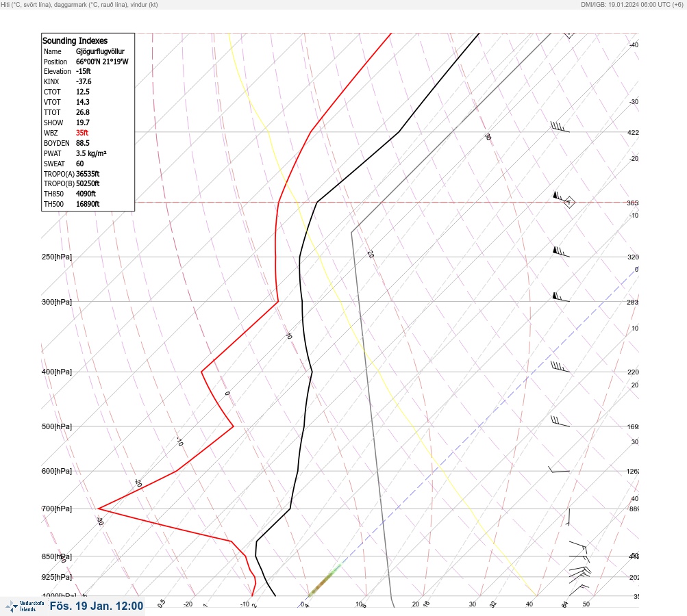Image resolution: width=687 pixels, height=616 pixels.
Task: Click the 'DMI/IGB: 19.01.2024 06:00 UTC (+6)' label
Action: (632, 4)
